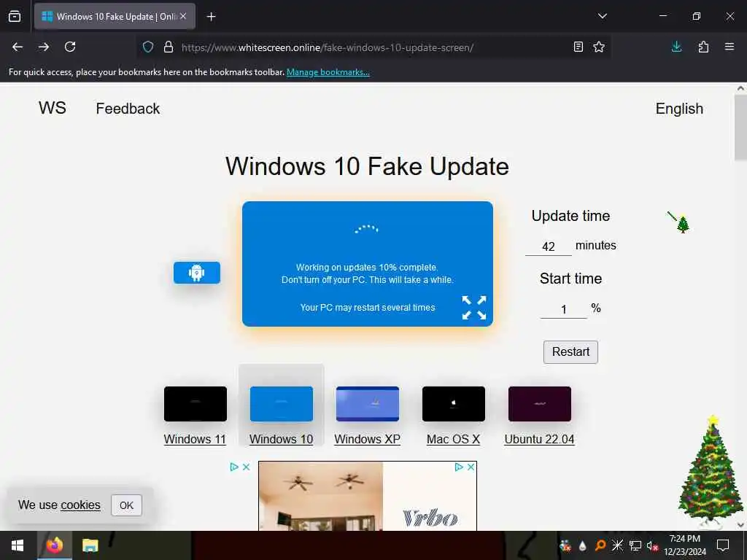Click the colorful tray icon left of the water drop
This screenshot has height=560, width=747.
(565, 545)
